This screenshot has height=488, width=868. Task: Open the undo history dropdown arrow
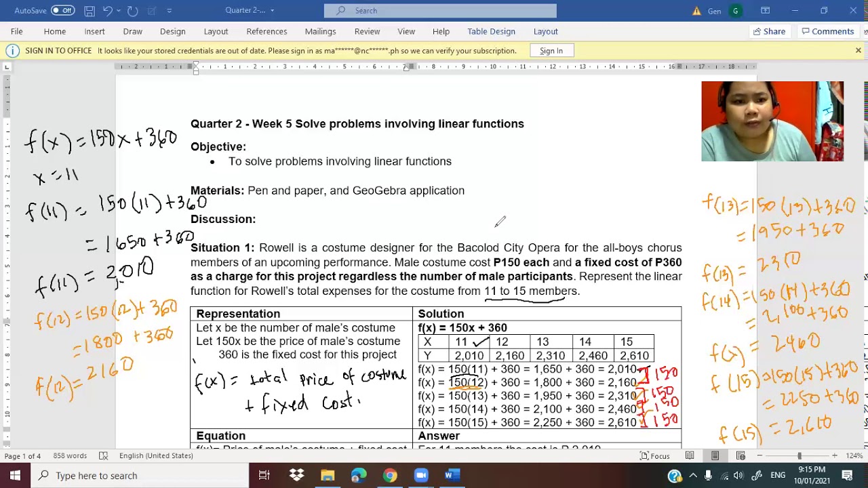(x=119, y=11)
